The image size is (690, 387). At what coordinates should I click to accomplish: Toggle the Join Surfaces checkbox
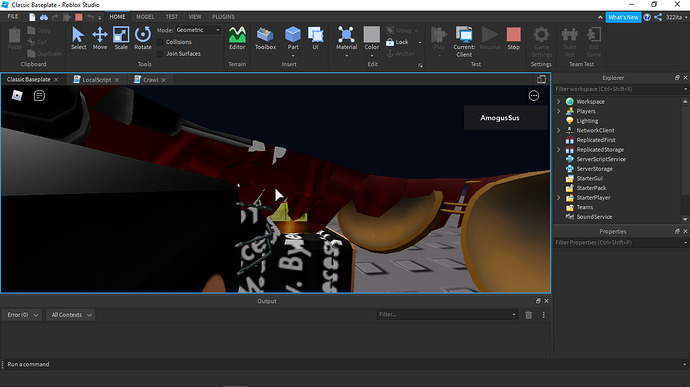click(161, 54)
